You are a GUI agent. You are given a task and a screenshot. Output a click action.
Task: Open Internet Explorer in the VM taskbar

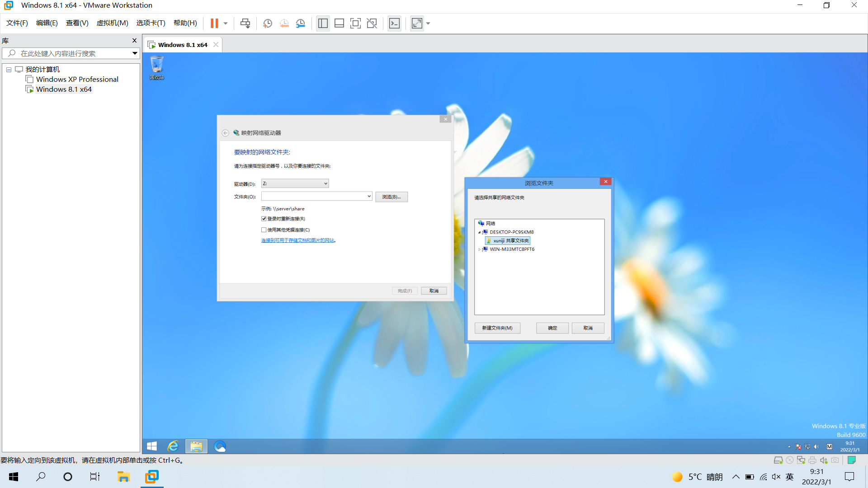click(x=173, y=446)
